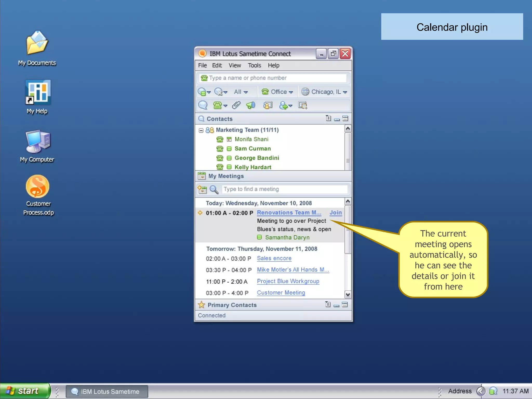This screenshot has width=532, height=399.
Task: Click the system tray network icon
Action: point(493,391)
